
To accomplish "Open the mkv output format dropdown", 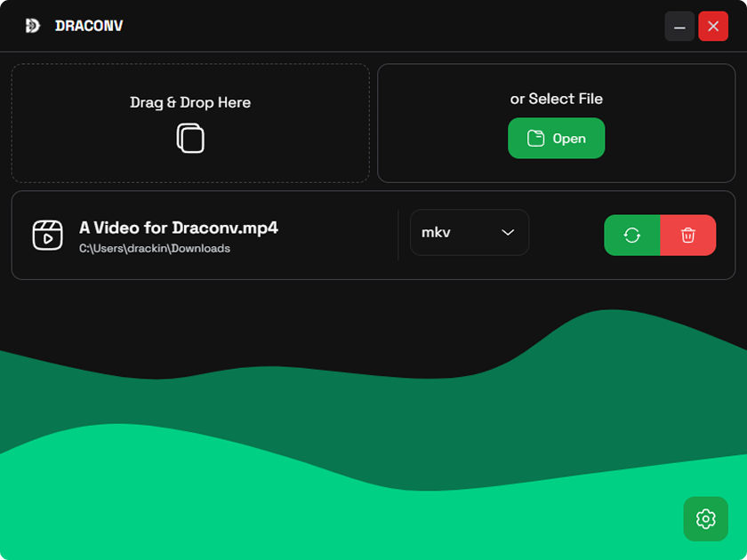I will (470, 232).
